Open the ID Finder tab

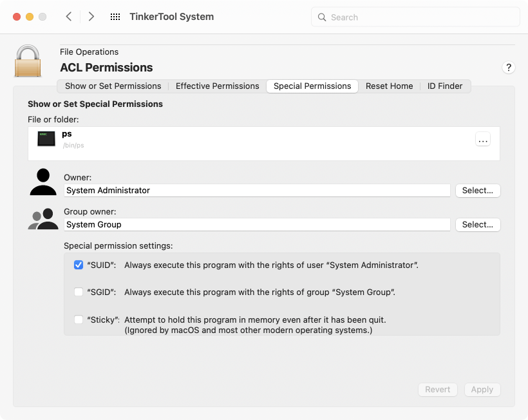point(445,86)
